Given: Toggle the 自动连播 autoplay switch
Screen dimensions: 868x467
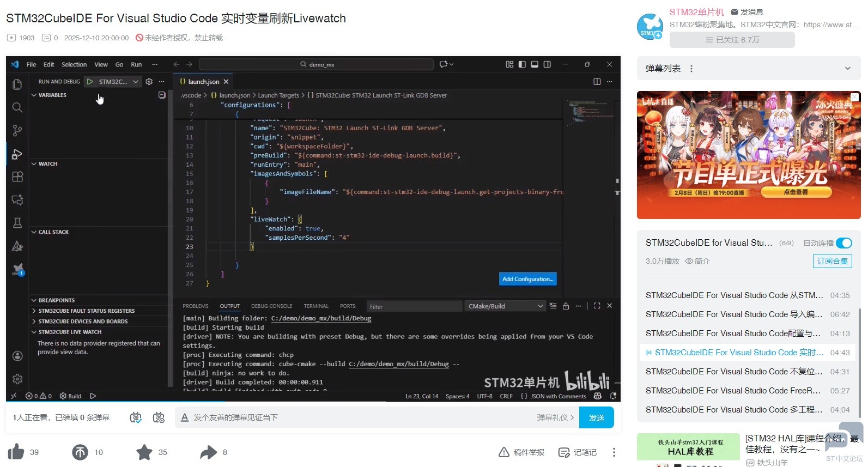Looking at the screenshot, I should coord(844,243).
